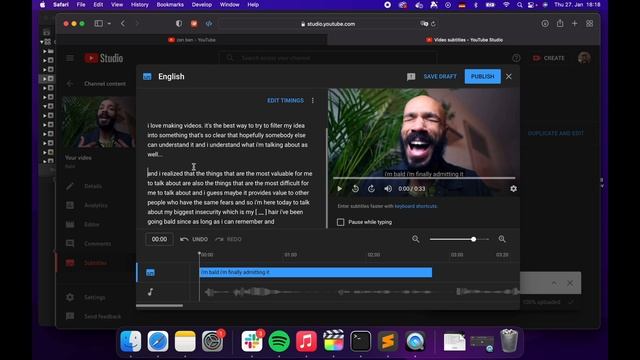
Task: Click the video progress bar
Action: point(424,178)
